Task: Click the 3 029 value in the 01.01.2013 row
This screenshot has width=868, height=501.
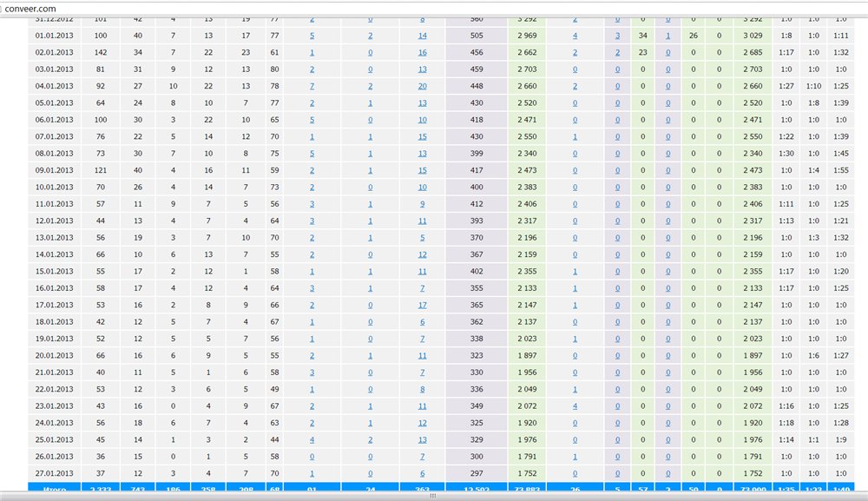Action: (x=753, y=36)
